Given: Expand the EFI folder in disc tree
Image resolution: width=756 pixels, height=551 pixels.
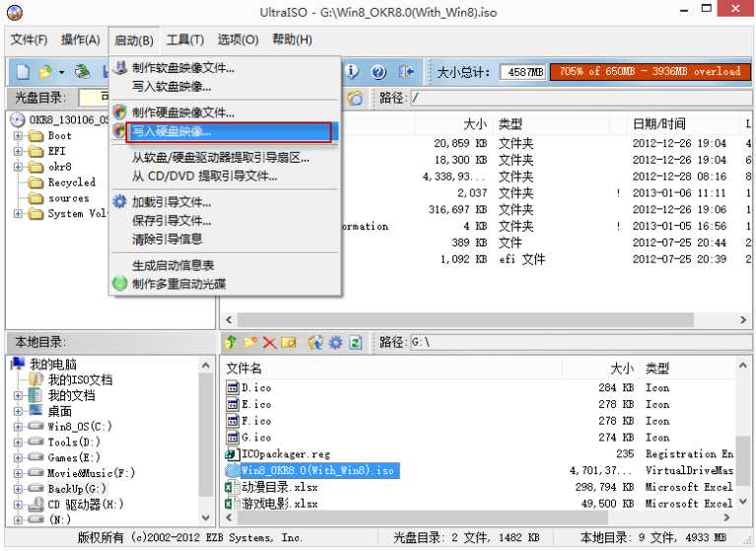Looking at the screenshot, I should [18, 152].
